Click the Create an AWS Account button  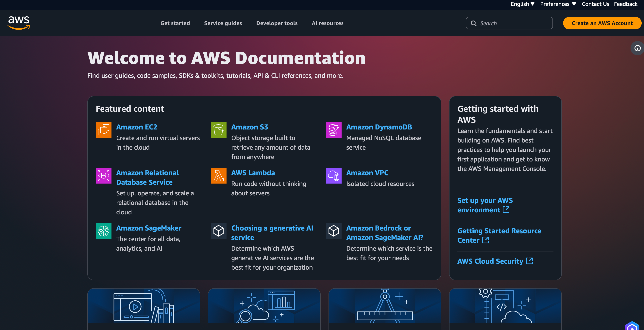pyautogui.click(x=602, y=23)
